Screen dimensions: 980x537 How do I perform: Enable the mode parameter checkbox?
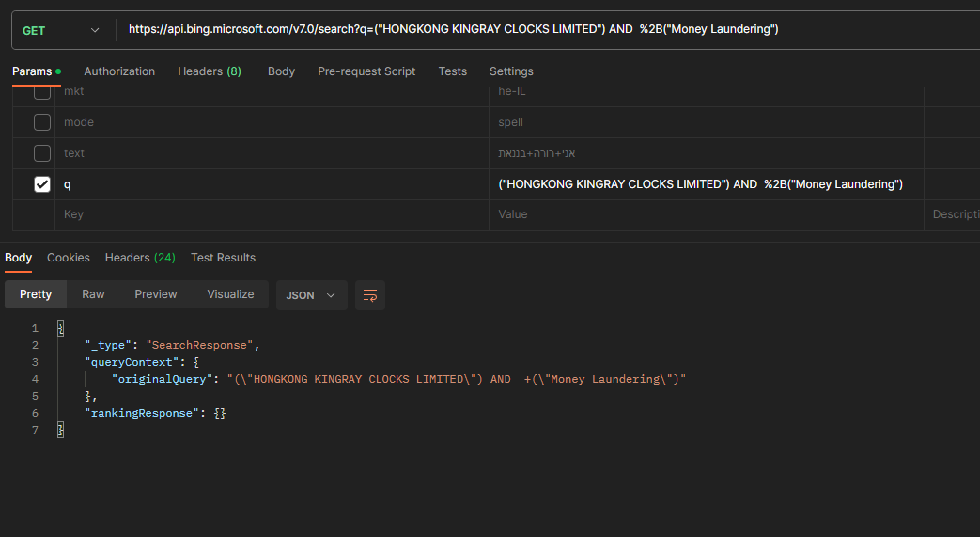tap(42, 122)
